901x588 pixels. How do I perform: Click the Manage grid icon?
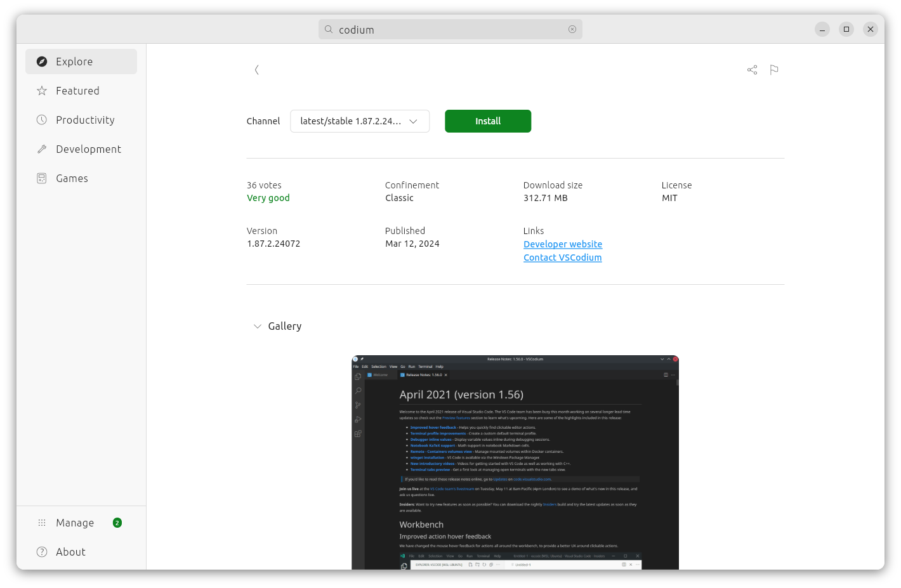42,523
